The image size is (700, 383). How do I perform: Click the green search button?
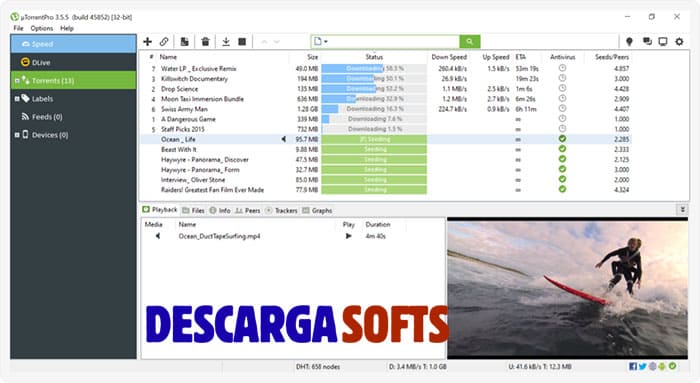(x=470, y=42)
